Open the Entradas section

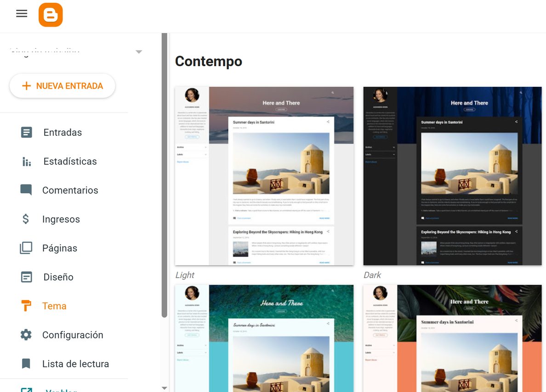63,133
